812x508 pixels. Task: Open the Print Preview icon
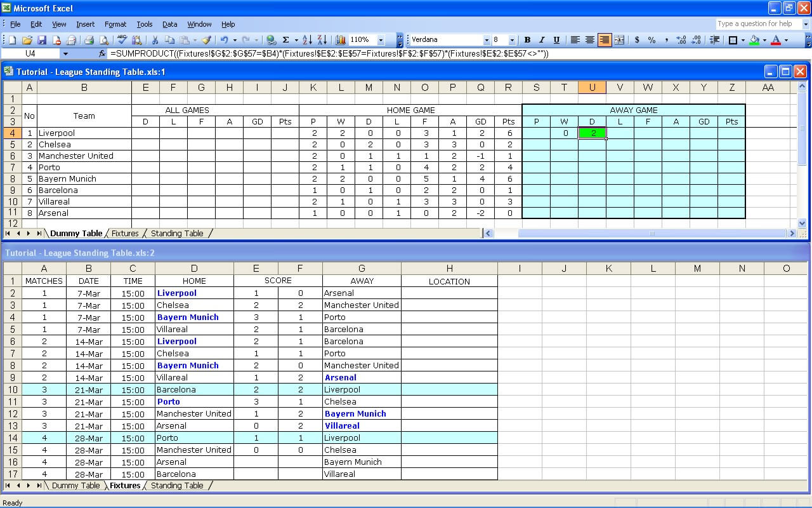pyautogui.click(x=103, y=40)
